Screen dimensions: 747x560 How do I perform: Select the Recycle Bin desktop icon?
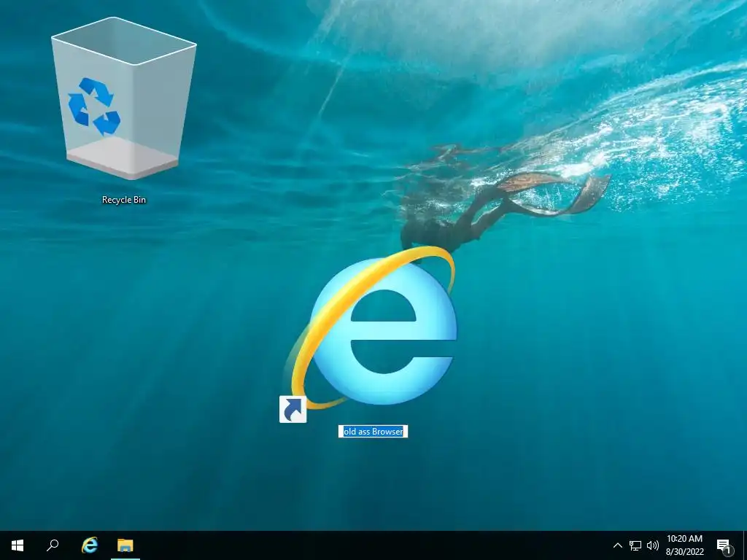click(x=124, y=98)
